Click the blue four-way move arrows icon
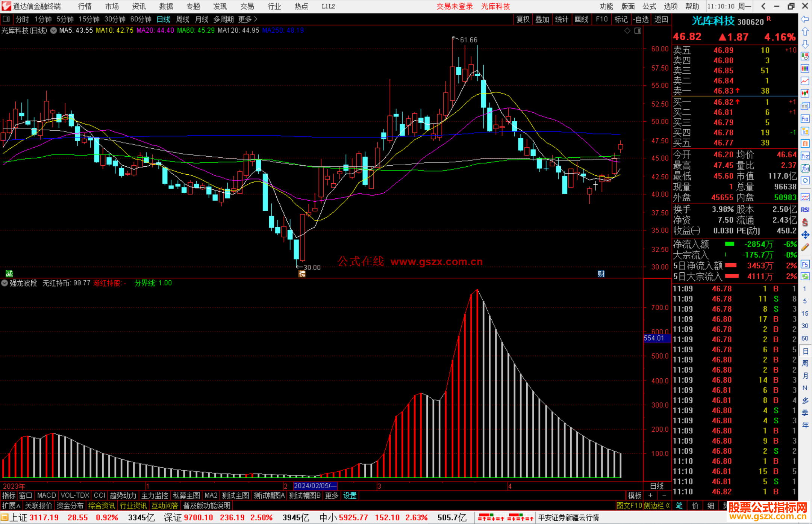The height and width of the screenshot is (524, 812). [x=805, y=235]
